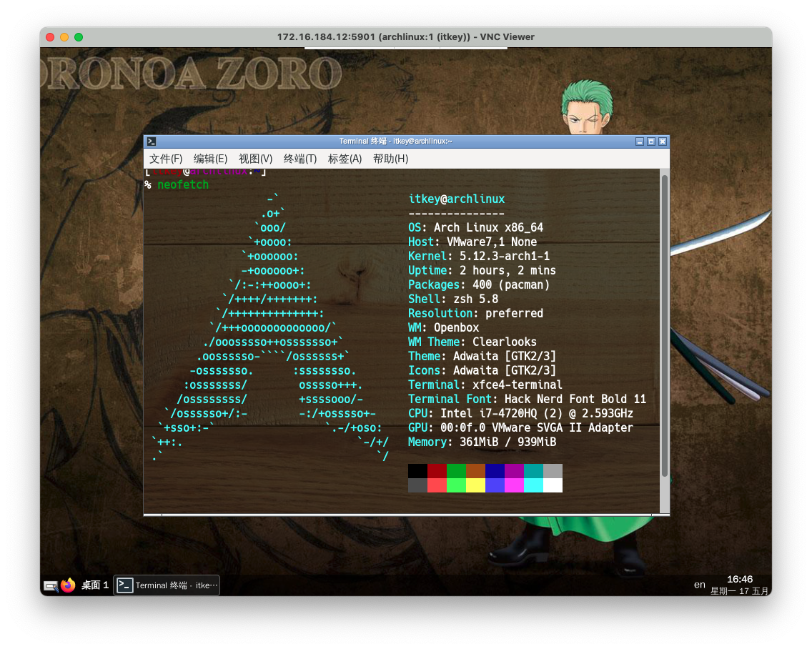Click the light gray color block
The height and width of the screenshot is (649, 812).
553,471
